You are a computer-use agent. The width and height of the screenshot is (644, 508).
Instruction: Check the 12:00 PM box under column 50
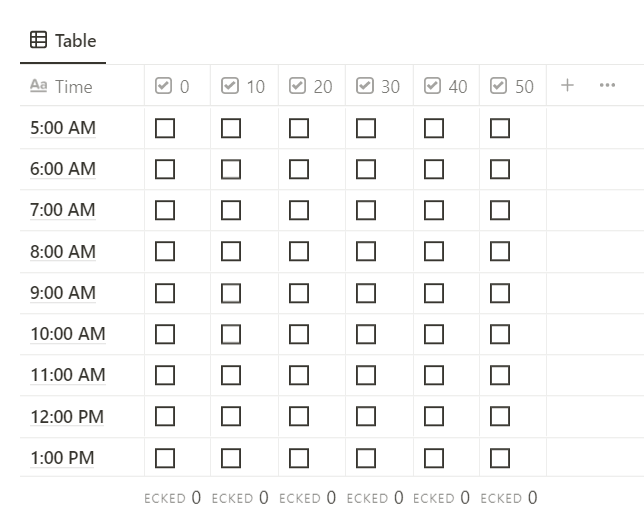tap(500, 416)
